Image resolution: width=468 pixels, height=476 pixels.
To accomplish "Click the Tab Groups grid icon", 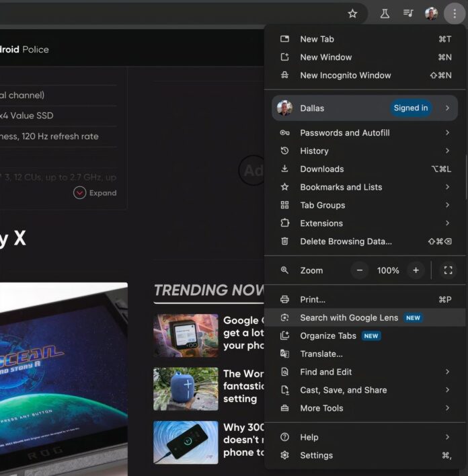I will tap(284, 205).
